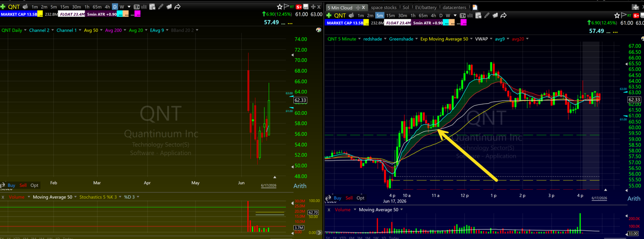The image size is (644, 239).
Task: Switch to the space stocks tab
Action: 384,7
